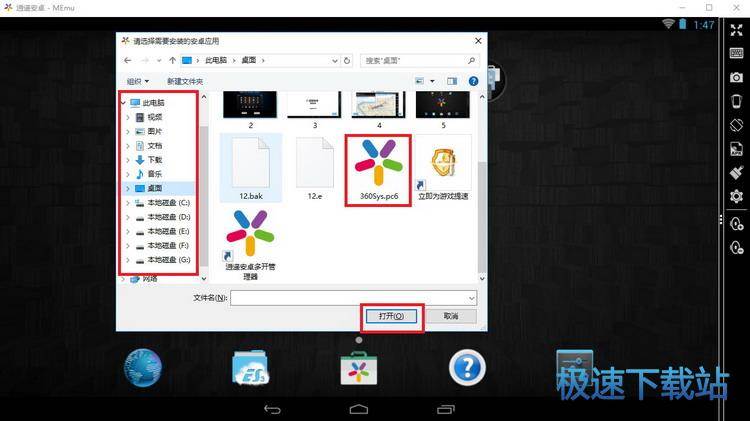This screenshot has height=421, width=750.
Task: Open address bar history dropdown
Action: point(335,61)
